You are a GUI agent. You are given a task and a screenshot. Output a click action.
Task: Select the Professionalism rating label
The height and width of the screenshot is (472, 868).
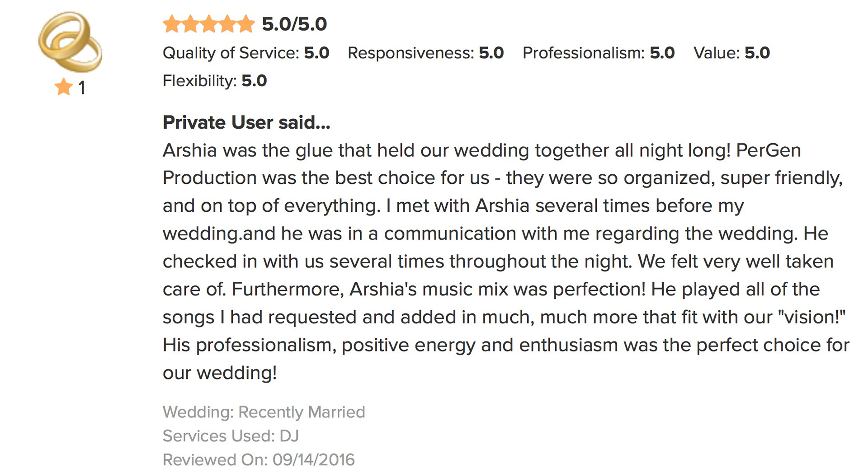coord(583,53)
